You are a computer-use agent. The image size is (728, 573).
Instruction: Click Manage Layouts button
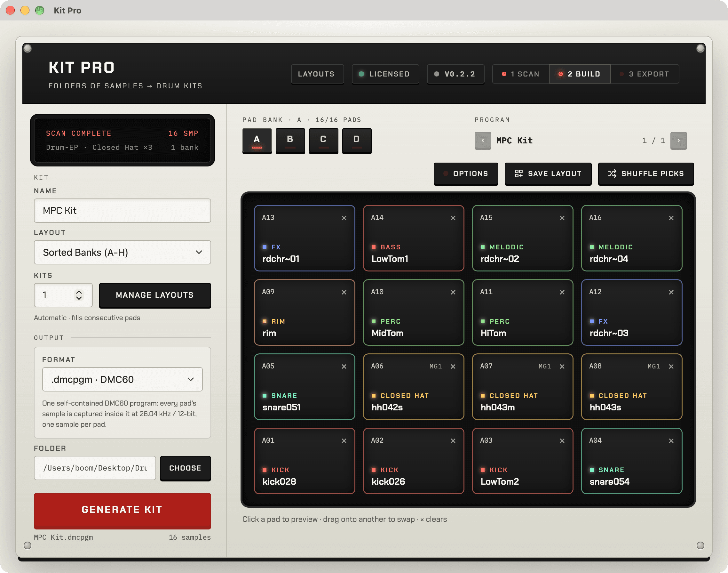(155, 295)
